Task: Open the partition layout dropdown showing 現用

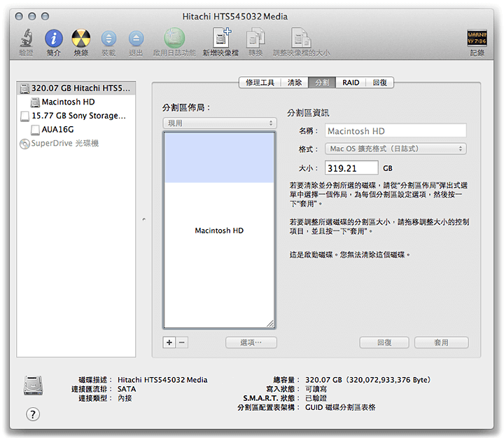Action: coord(220,123)
